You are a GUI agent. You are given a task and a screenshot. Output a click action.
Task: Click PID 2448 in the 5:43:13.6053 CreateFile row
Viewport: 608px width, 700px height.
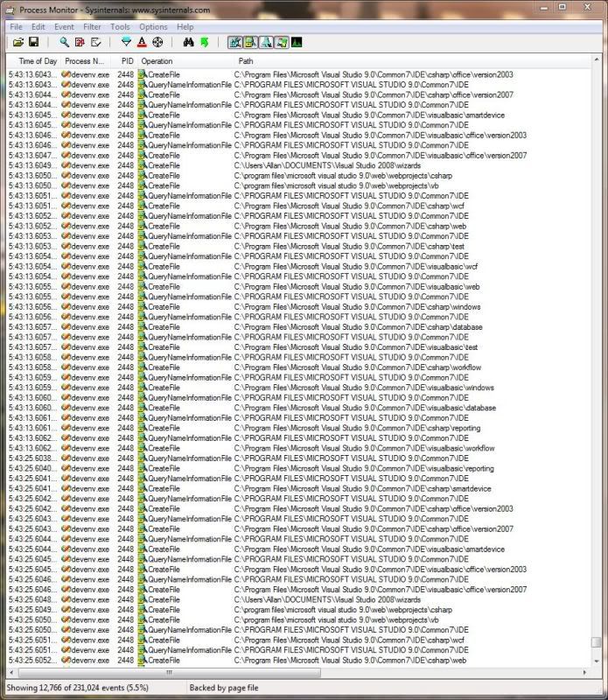125,247
